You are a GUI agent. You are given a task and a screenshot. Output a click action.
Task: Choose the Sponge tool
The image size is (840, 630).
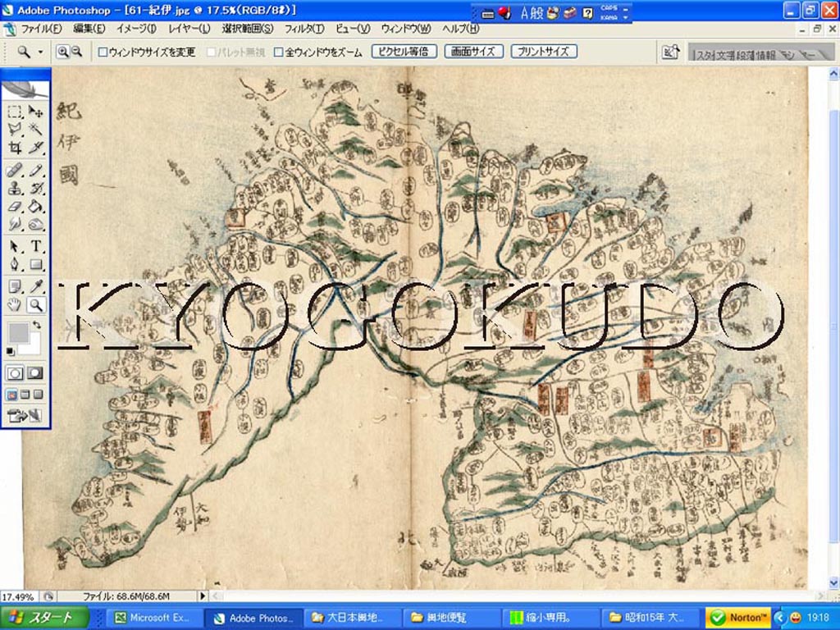click(x=36, y=224)
